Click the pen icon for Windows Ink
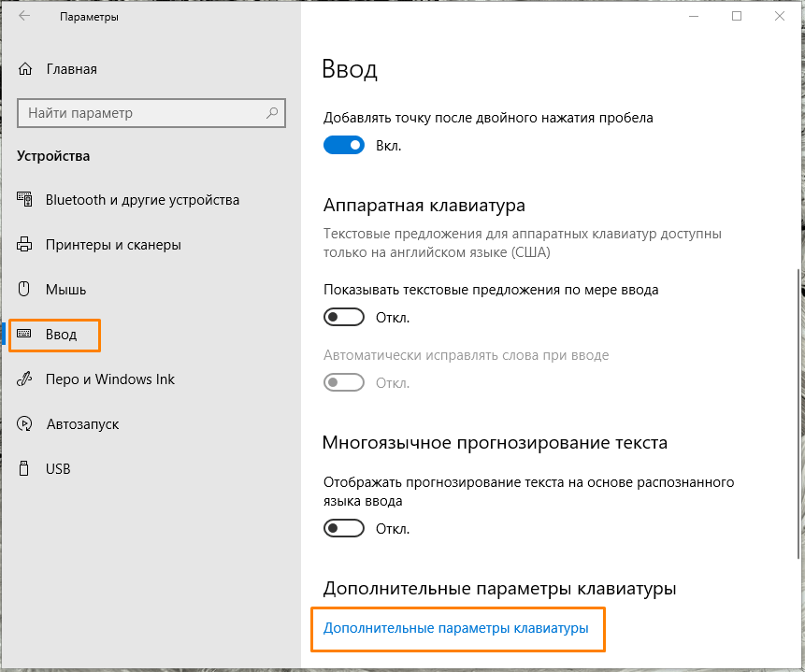Screen dimensions: 805x672 click(25, 379)
